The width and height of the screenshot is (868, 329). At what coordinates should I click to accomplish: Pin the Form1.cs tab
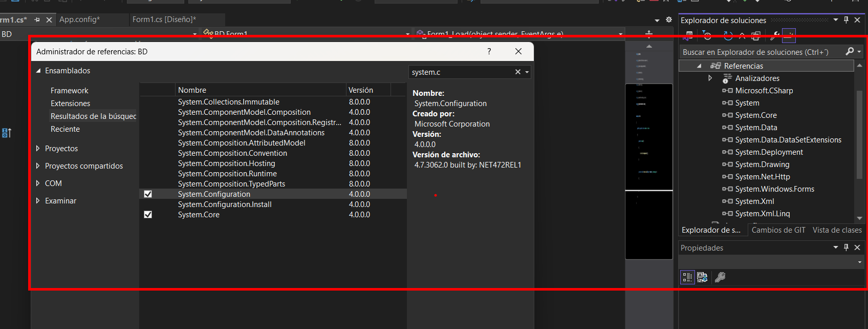pos(37,19)
